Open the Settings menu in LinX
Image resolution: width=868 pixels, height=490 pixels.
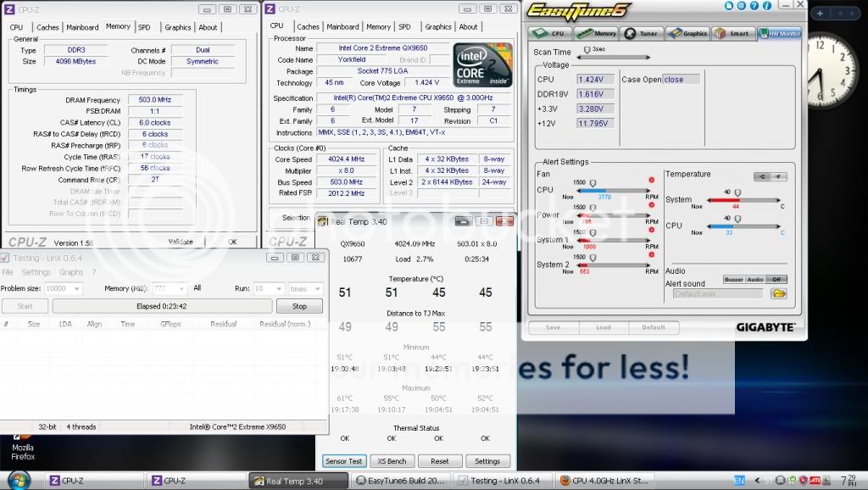(36, 272)
